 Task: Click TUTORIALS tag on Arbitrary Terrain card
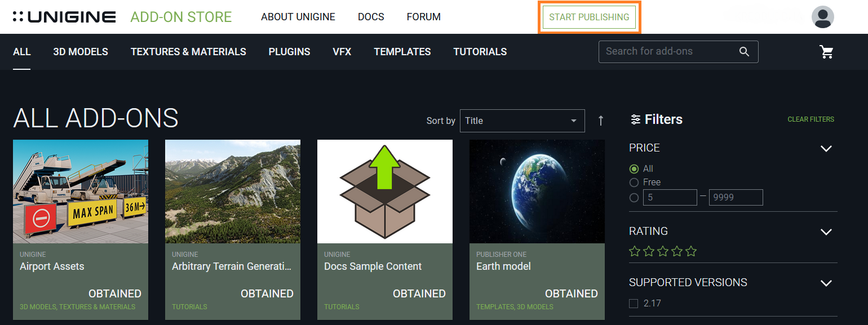coord(189,307)
